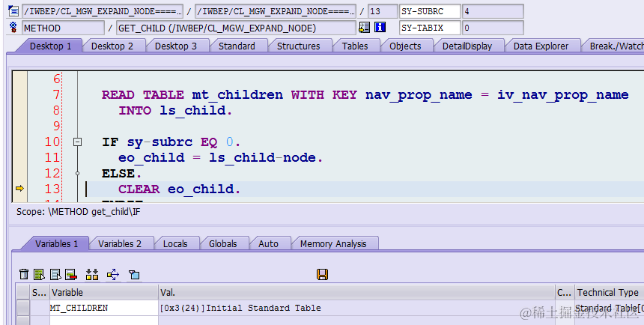Click line number 10 in code editor
This screenshot has height=325, width=644.
[x=52, y=142]
